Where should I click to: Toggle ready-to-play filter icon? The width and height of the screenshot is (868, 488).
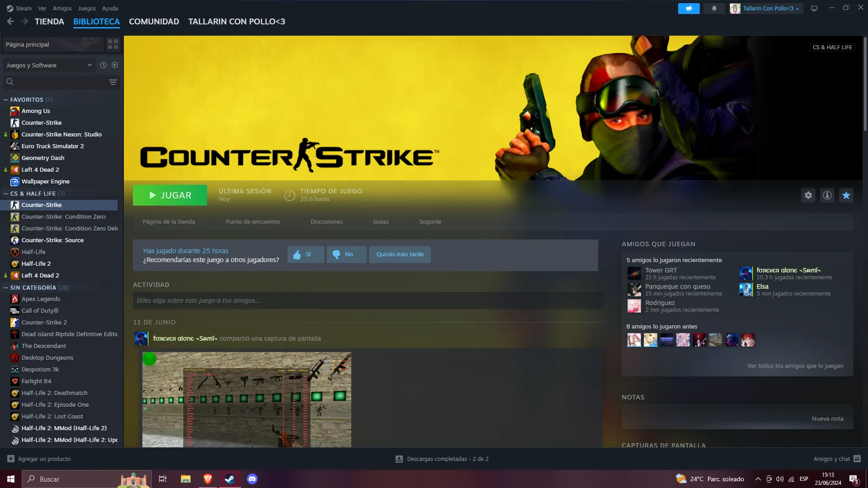click(x=115, y=65)
